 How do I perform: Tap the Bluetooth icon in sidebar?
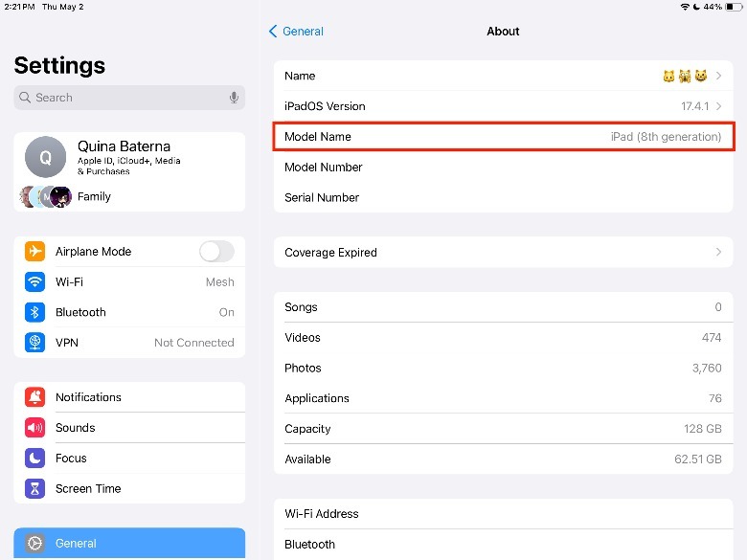click(x=35, y=312)
